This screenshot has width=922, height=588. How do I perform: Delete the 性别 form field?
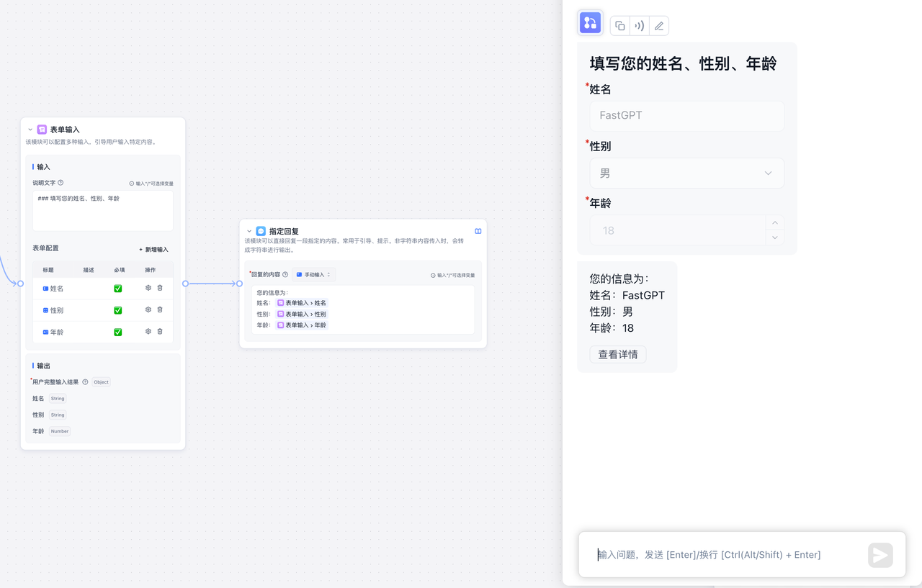tap(160, 310)
